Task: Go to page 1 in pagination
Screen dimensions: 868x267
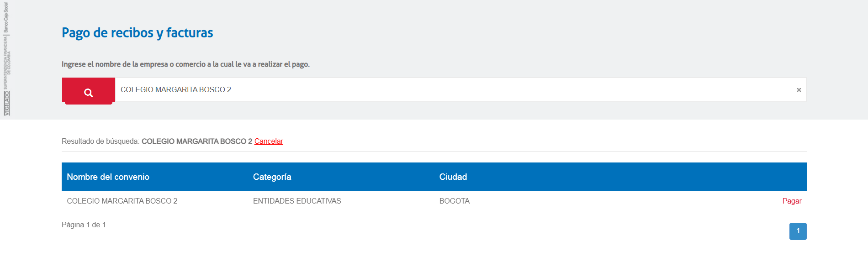Action: click(798, 231)
